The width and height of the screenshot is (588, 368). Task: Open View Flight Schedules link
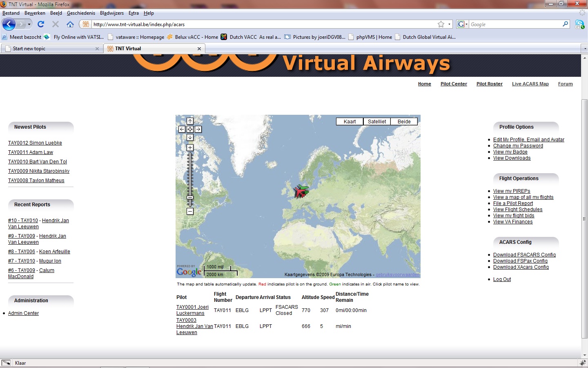518,210
